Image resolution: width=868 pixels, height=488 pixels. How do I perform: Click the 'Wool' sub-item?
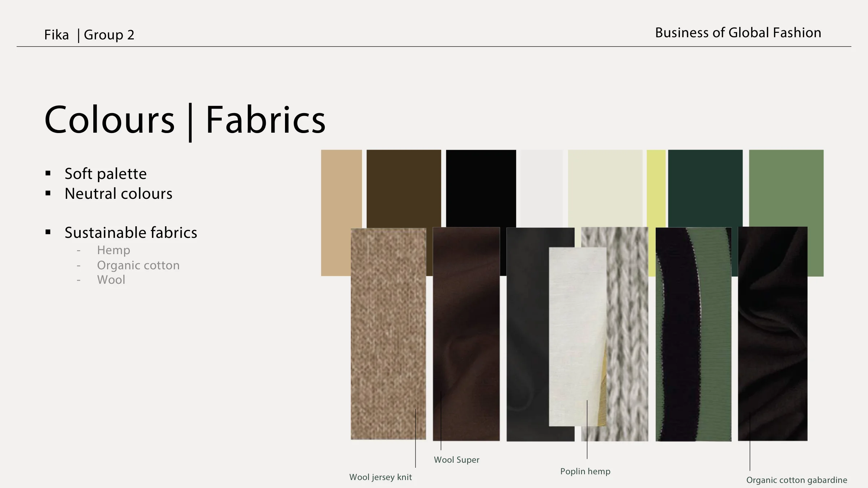111,280
